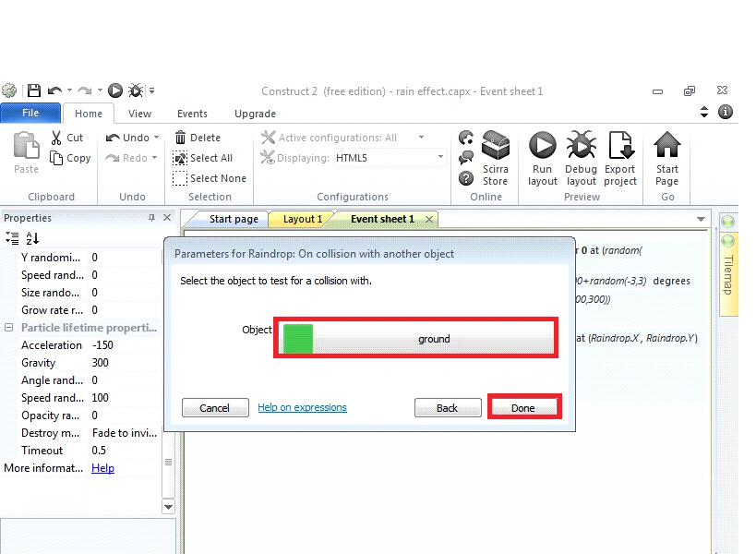Click the green ground object swatch
This screenshot has width=756, height=554.
[x=298, y=339]
